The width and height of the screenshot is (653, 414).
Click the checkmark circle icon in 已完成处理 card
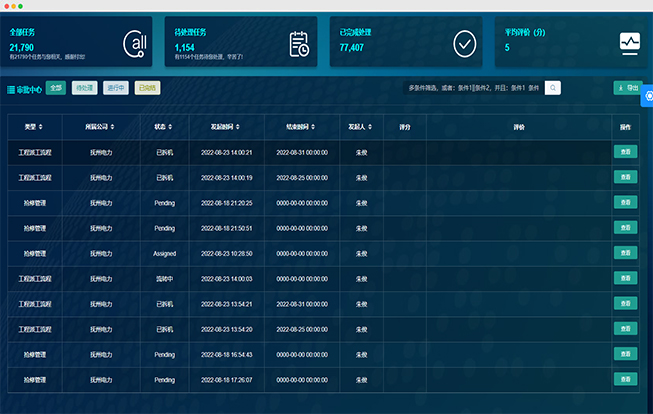click(x=464, y=43)
